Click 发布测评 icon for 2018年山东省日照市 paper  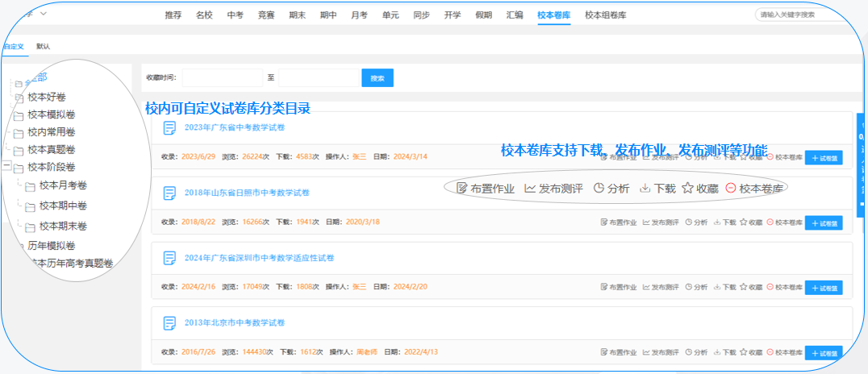pyautogui.click(x=661, y=222)
